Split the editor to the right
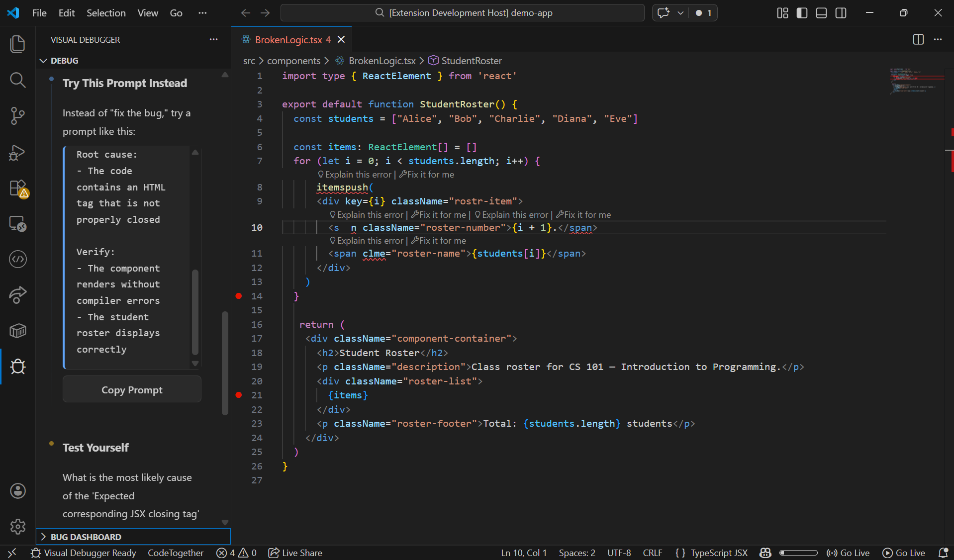 coord(918,39)
